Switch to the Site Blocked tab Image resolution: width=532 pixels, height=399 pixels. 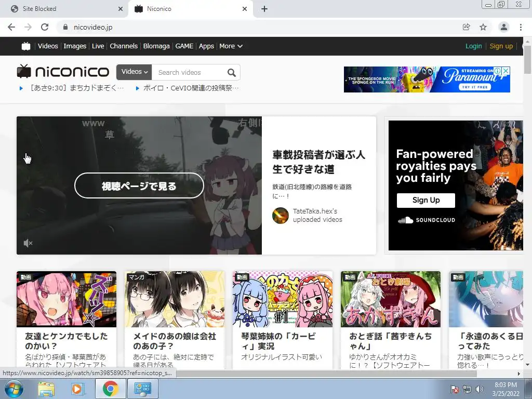(x=63, y=9)
